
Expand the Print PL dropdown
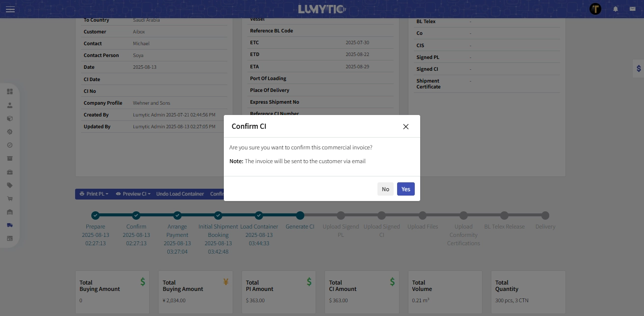94,194
